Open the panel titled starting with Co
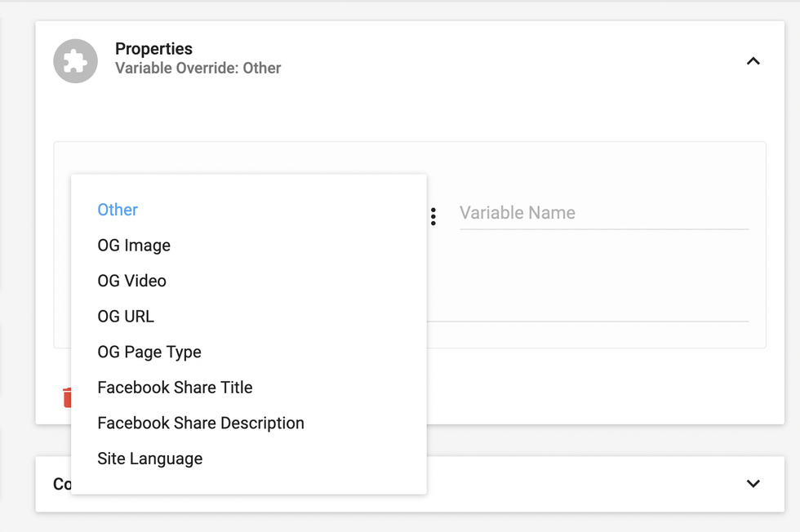 pyautogui.click(x=60, y=484)
